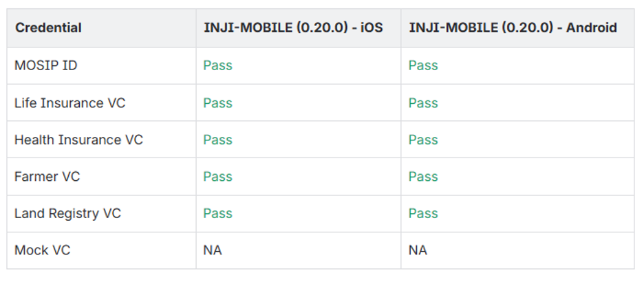Select the INJI-MOBILE (0.20.0) - Android header
Screen dimensions: 644x282
point(513,28)
